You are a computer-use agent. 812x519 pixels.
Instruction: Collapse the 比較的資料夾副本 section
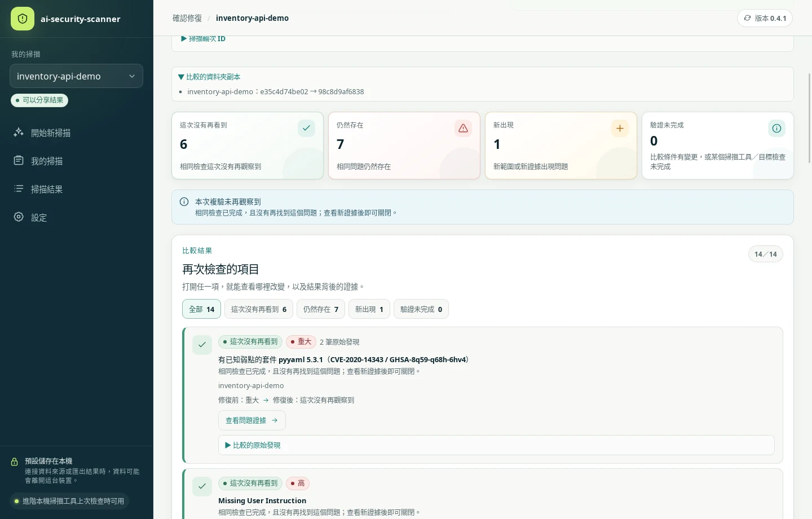coord(209,77)
